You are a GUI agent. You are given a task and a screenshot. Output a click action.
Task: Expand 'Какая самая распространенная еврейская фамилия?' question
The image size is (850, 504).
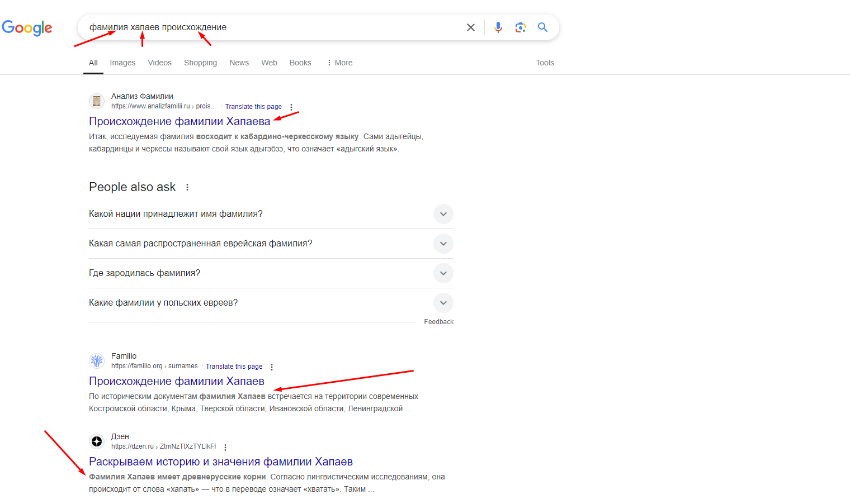click(x=443, y=244)
